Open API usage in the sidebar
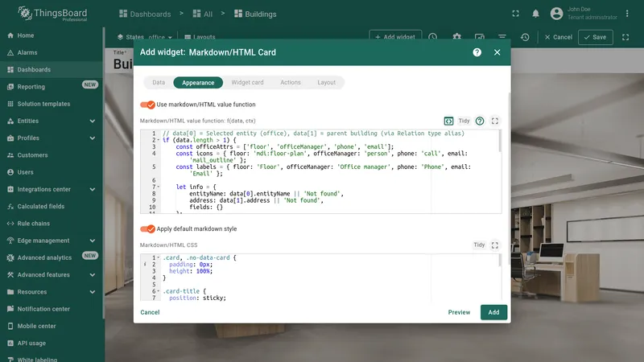The image size is (644, 362). point(52,343)
